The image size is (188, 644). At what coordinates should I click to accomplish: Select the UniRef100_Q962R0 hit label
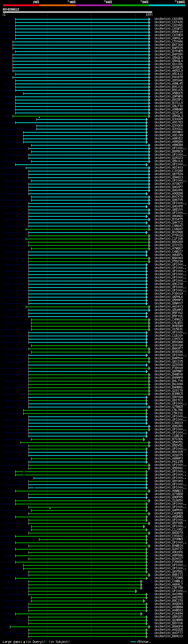point(169,426)
